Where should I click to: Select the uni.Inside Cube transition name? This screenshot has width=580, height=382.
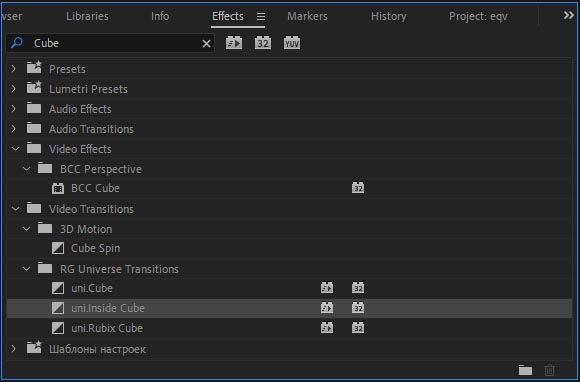click(108, 308)
